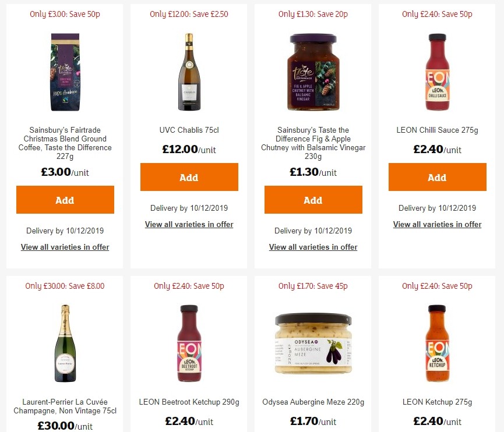This screenshot has width=504, height=432.
Task: Open the LEON Beetroot Ketchup 290g product page
Action: point(189,402)
